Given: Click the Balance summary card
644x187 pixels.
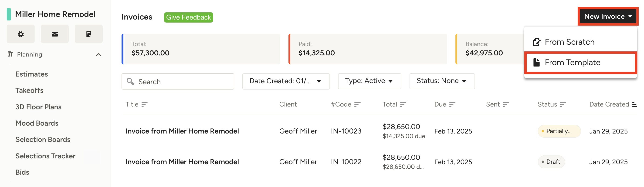Looking at the screenshot, I should pos(490,49).
